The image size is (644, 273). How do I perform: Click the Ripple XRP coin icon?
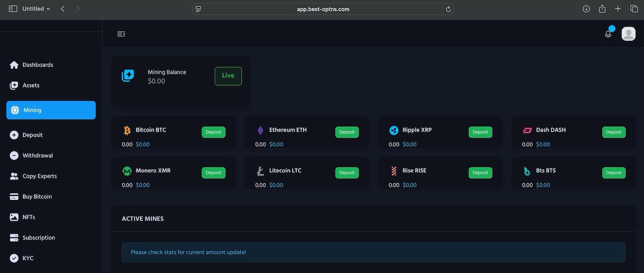point(394,130)
